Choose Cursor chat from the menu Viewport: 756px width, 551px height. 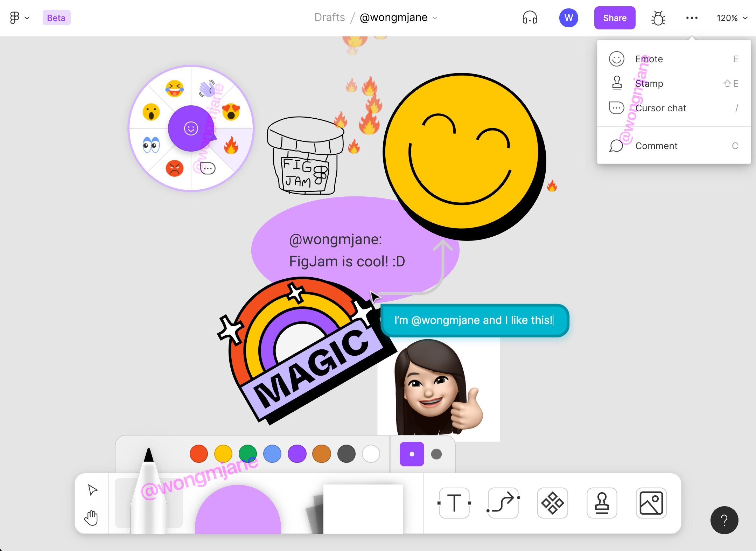pos(660,108)
